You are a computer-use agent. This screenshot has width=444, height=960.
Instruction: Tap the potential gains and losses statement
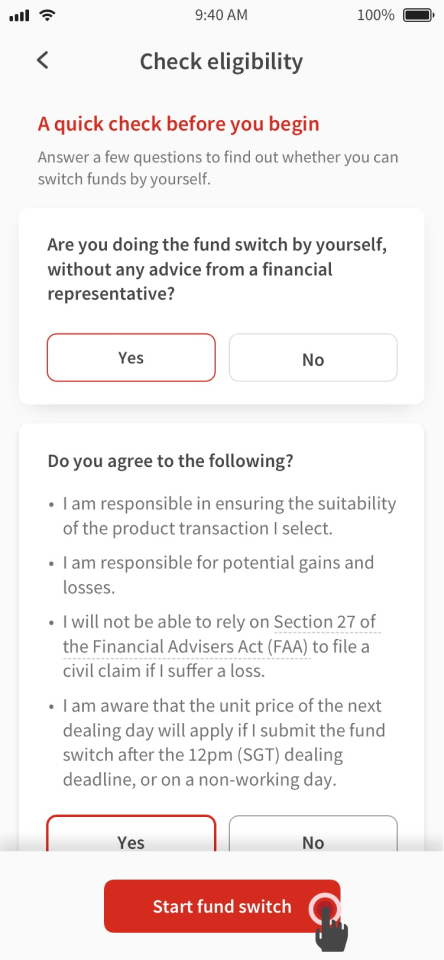point(218,575)
